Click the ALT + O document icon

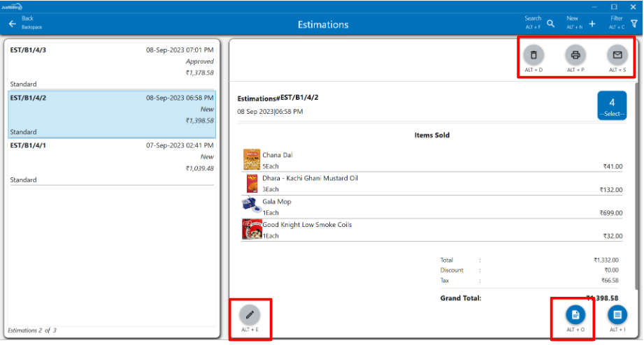tap(575, 315)
